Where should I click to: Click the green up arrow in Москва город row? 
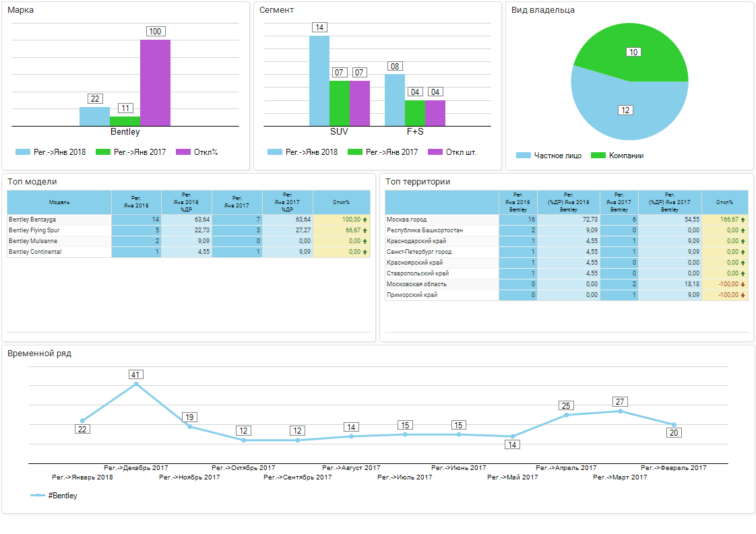tap(743, 220)
